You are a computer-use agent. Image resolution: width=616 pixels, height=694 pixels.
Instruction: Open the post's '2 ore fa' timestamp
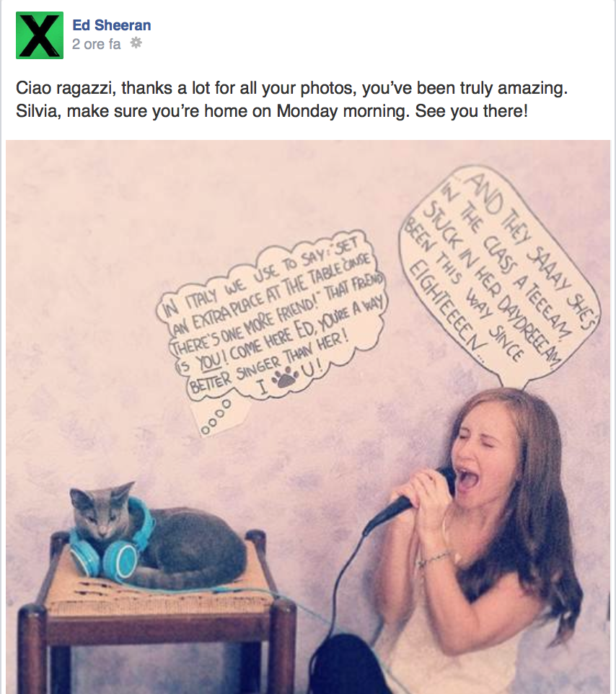[x=97, y=44]
